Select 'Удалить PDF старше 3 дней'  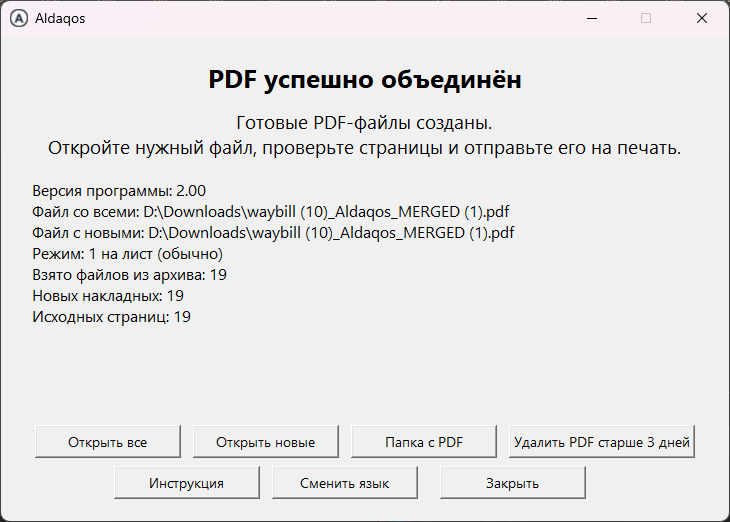(602, 441)
